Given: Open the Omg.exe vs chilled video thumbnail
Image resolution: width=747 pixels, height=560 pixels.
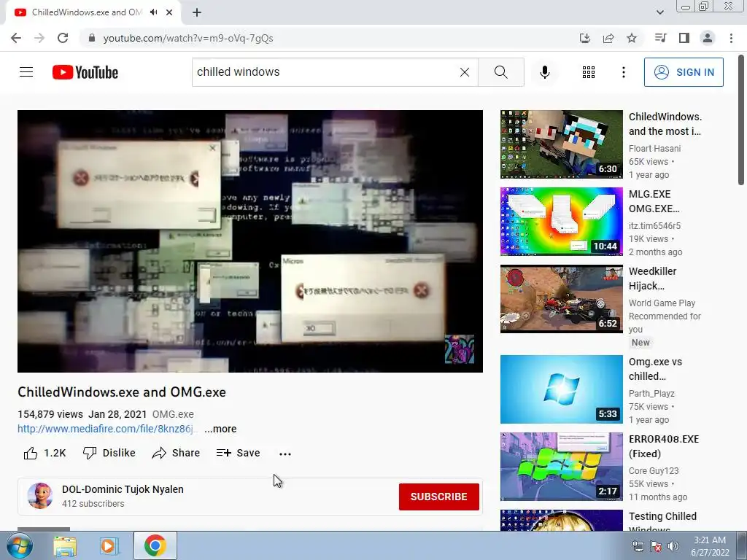Looking at the screenshot, I should tap(561, 389).
